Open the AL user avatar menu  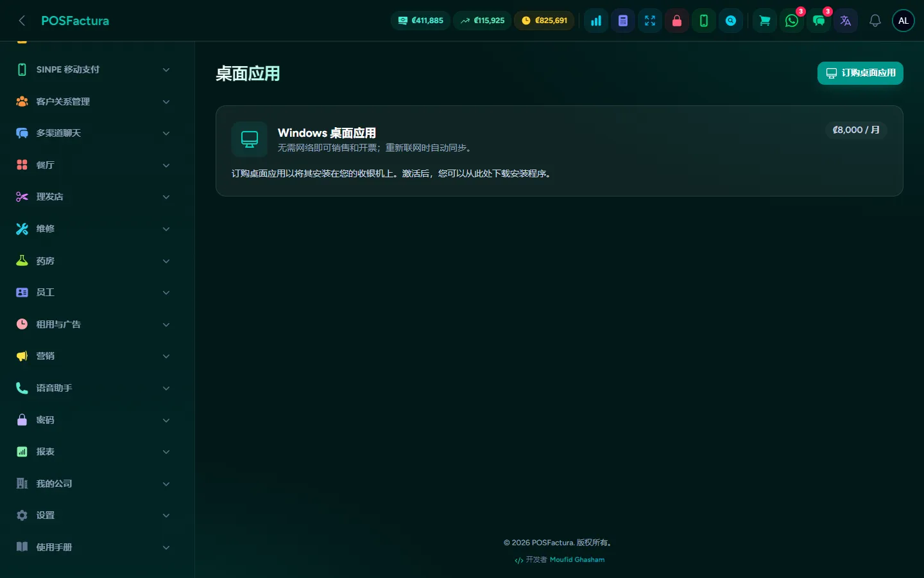tap(903, 21)
